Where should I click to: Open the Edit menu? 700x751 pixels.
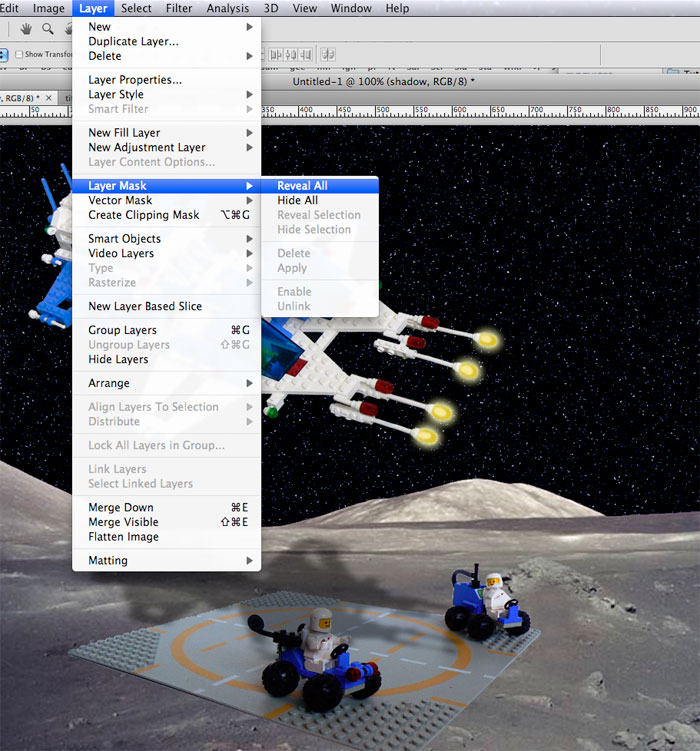(x=9, y=8)
